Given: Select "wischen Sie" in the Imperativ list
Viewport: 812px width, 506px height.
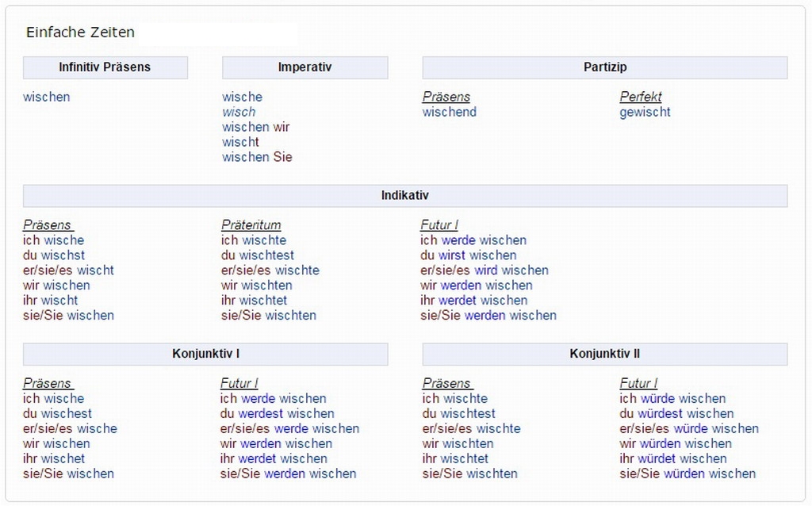Looking at the screenshot, I should (257, 157).
